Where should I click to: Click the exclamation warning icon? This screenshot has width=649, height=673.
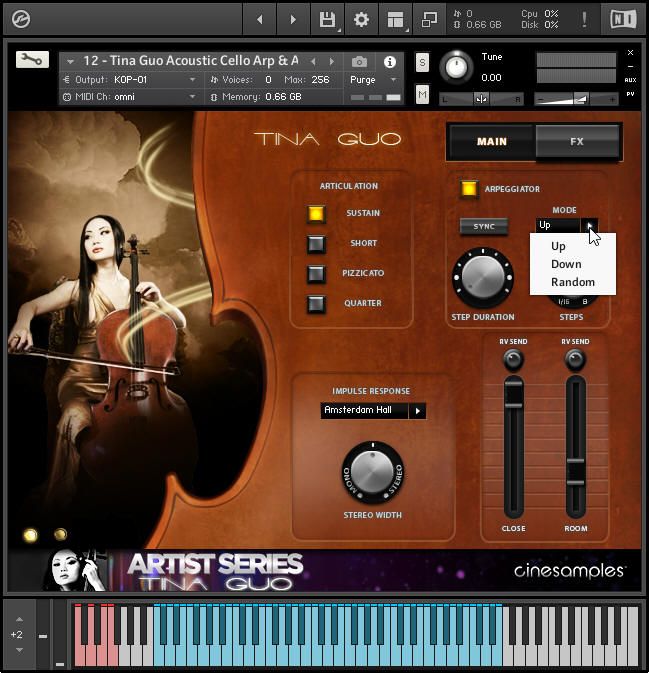584,19
